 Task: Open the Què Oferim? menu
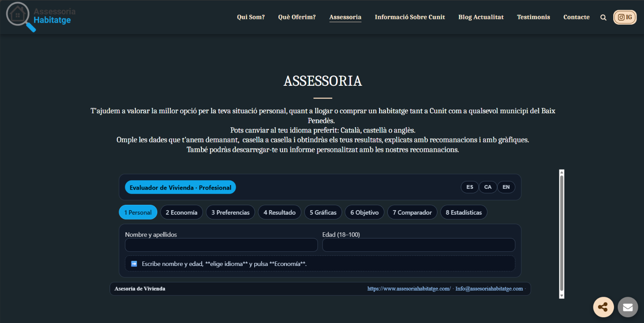pyautogui.click(x=297, y=17)
